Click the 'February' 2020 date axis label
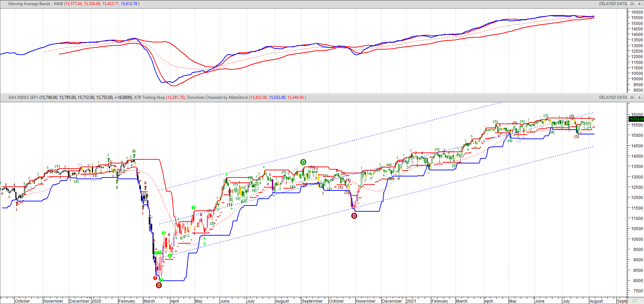Screen dimensions: 644x304 [x=127, y=301]
